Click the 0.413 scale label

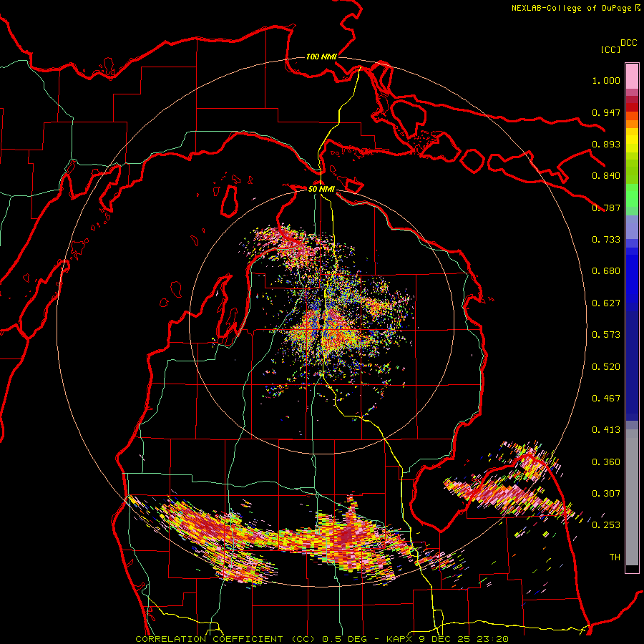pos(606,430)
